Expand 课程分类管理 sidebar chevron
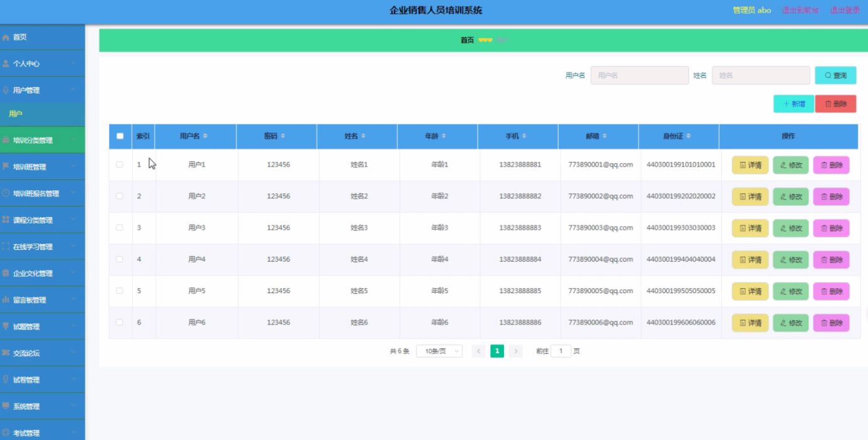Viewport: 868px width, 440px height. [74, 220]
